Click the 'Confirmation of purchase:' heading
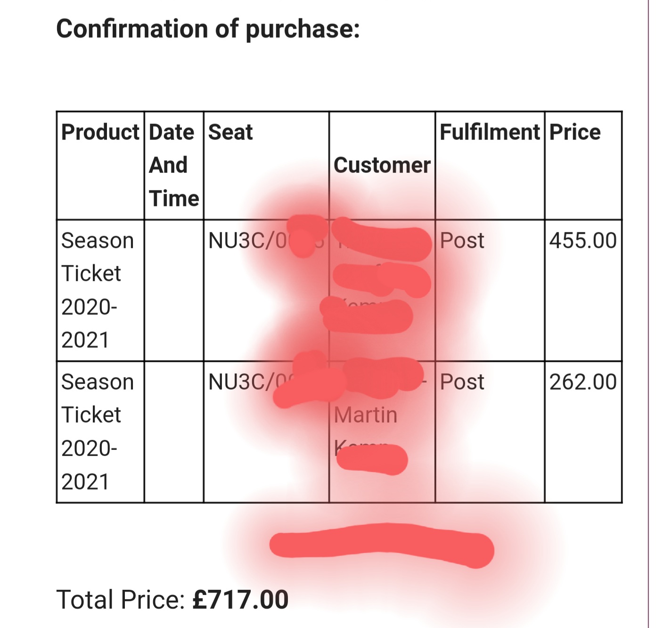The width and height of the screenshot is (672, 628). 208,29
